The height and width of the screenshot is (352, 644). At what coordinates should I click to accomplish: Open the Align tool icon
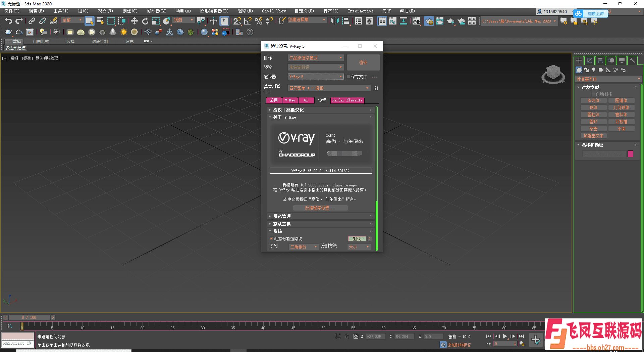pyautogui.click(x=345, y=21)
